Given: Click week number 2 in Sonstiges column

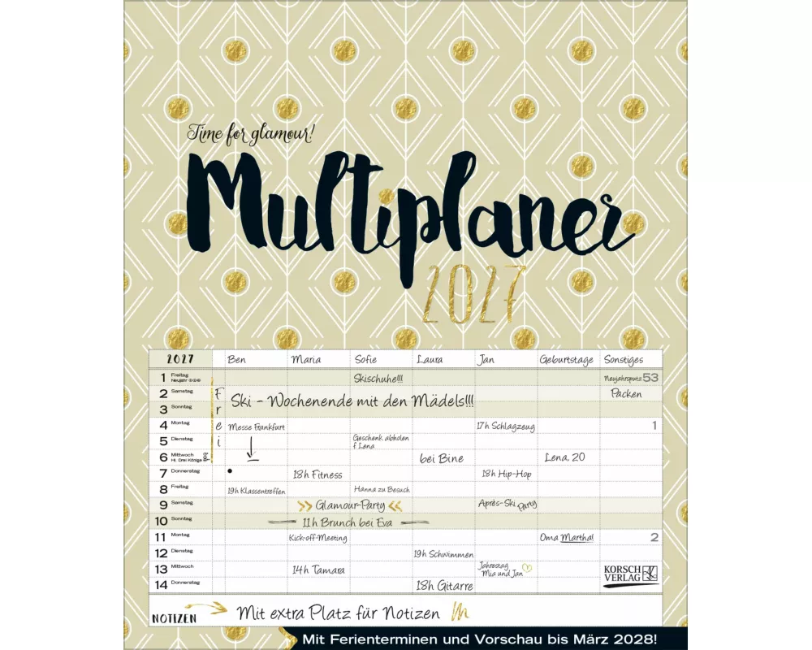Looking at the screenshot, I should click(x=654, y=538).
